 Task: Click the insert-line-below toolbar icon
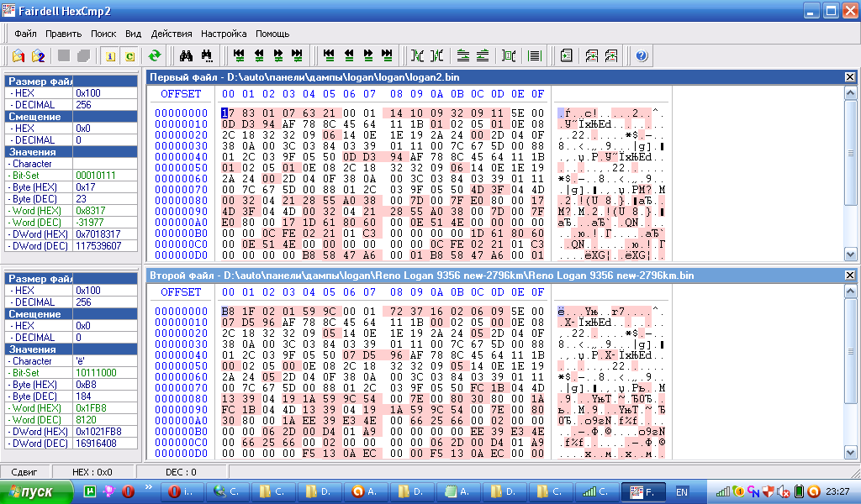463,56
